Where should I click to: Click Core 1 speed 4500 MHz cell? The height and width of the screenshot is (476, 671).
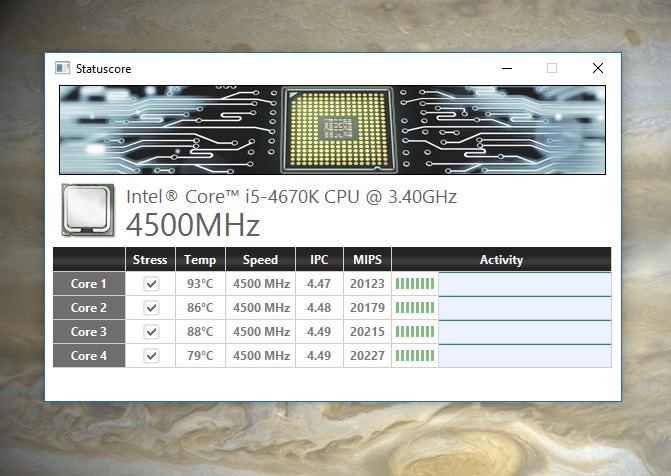tap(261, 284)
